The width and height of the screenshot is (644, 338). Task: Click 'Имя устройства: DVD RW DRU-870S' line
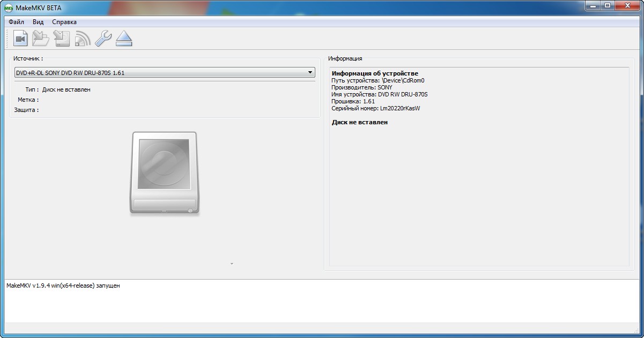click(x=380, y=94)
